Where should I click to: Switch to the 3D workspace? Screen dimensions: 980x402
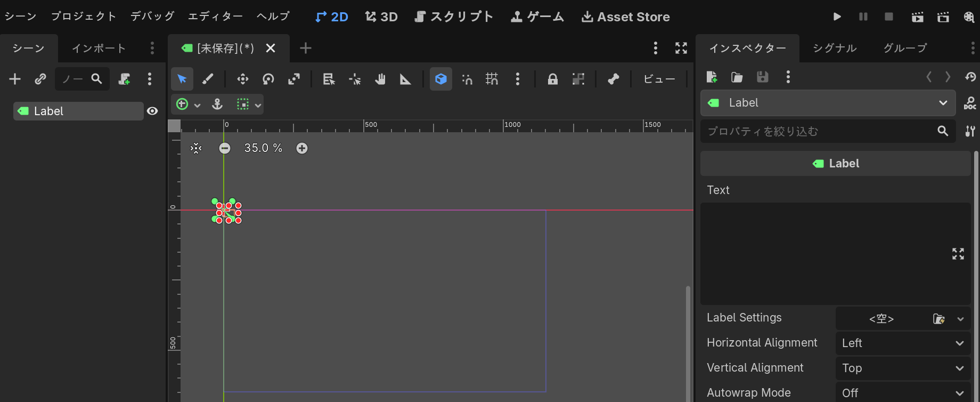point(381,17)
